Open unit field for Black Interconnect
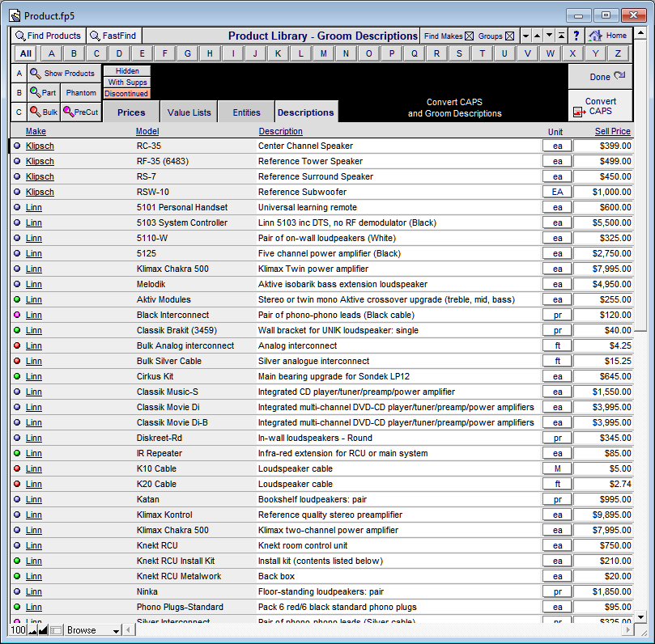The image size is (655, 644). point(557,315)
